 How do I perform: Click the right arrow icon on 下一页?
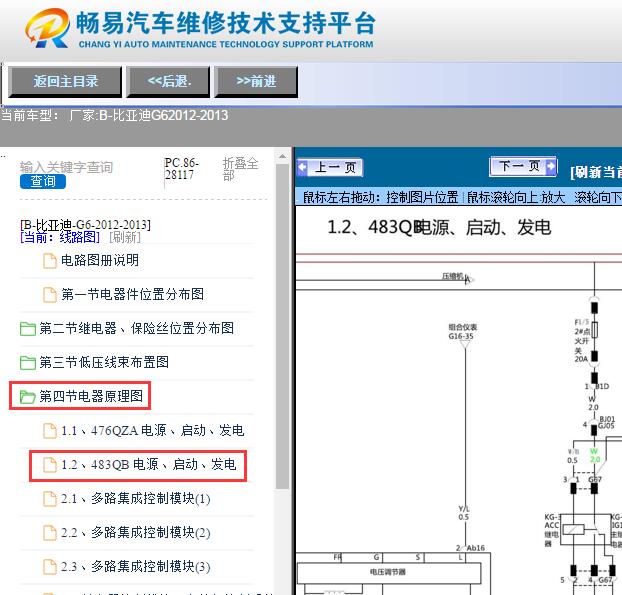pyautogui.click(x=551, y=166)
